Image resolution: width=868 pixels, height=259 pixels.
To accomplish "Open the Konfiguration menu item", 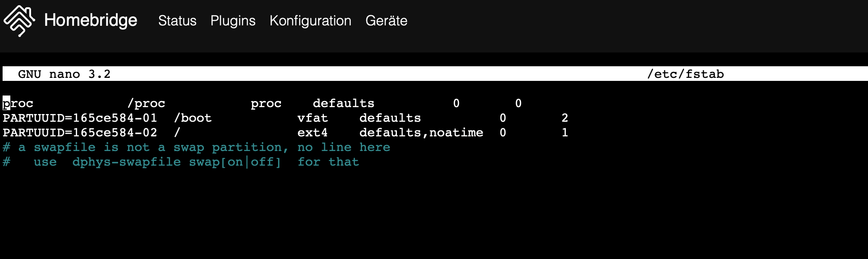I will tap(310, 21).
